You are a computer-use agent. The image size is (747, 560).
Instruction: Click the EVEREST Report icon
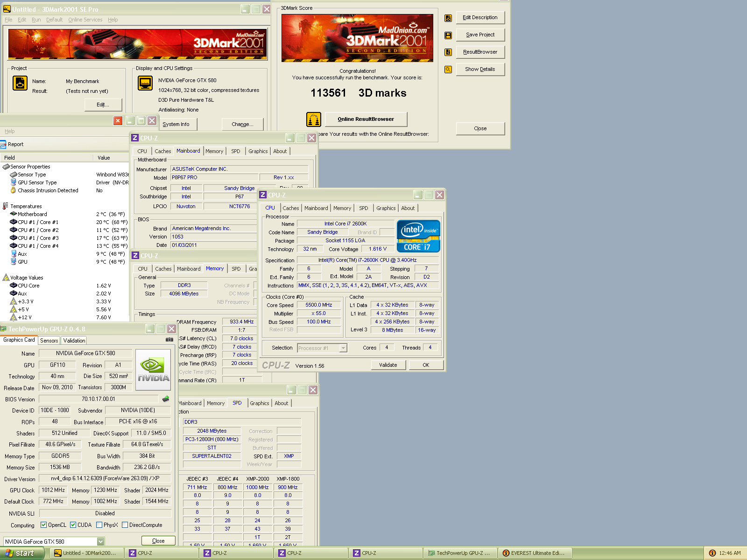pos(3,144)
